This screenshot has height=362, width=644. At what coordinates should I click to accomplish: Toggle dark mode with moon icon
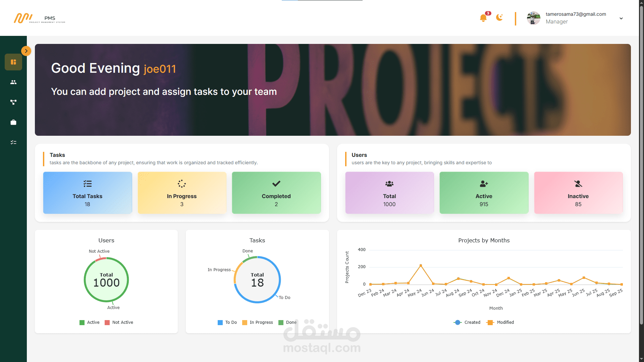tap(499, 17)
